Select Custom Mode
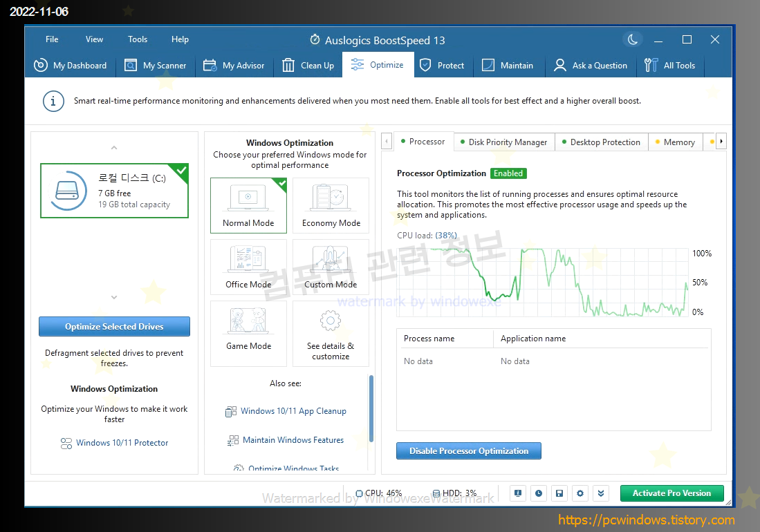Image resolution: width=760 pixels, height=532 pixels. 331,267
